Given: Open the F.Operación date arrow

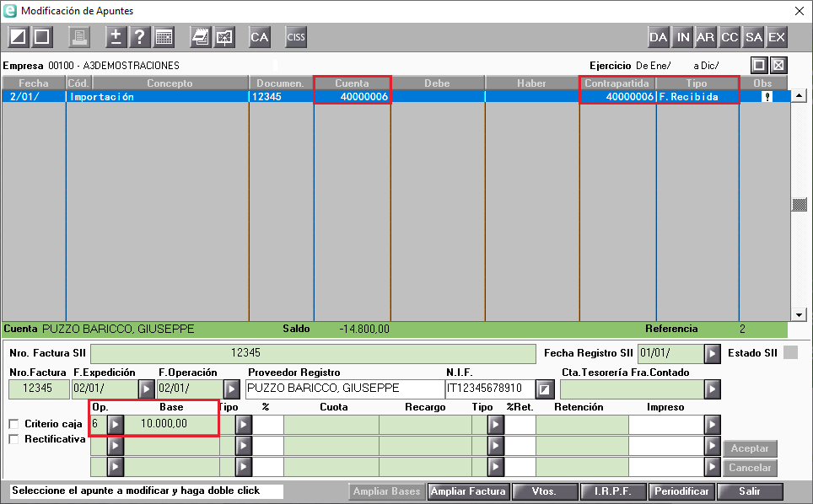Looking at the screenshot, I should pyautogui.click(x=231, y=389).
